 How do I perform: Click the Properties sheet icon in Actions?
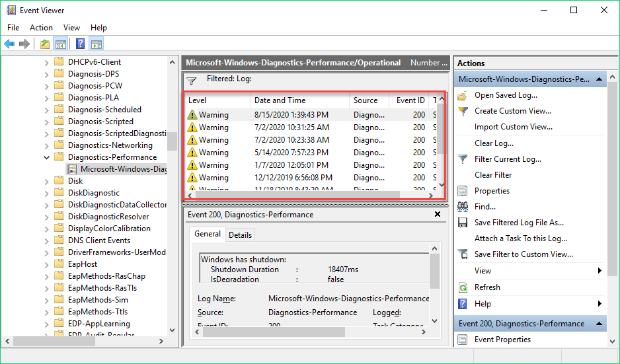(462, 191)
